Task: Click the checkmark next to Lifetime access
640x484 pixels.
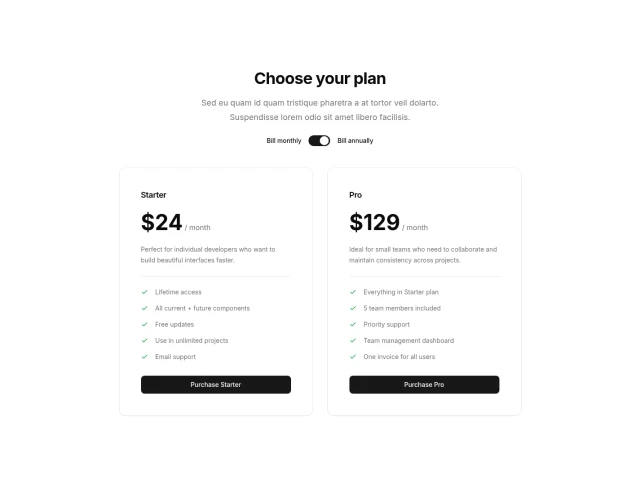Action: click(x=145, y=292)
